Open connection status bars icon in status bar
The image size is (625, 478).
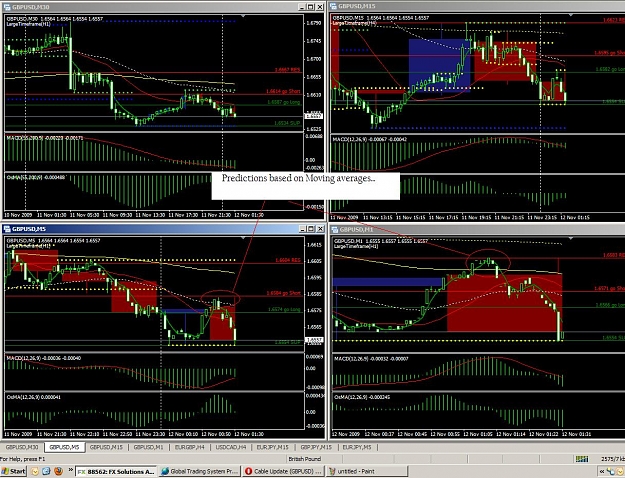[x=582, y=459]
